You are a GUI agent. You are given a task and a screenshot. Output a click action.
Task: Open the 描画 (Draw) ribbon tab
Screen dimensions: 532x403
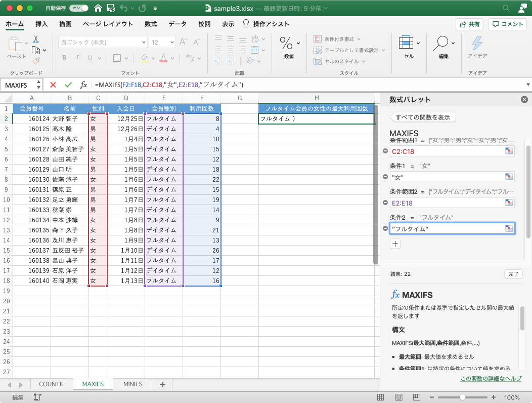65,24
